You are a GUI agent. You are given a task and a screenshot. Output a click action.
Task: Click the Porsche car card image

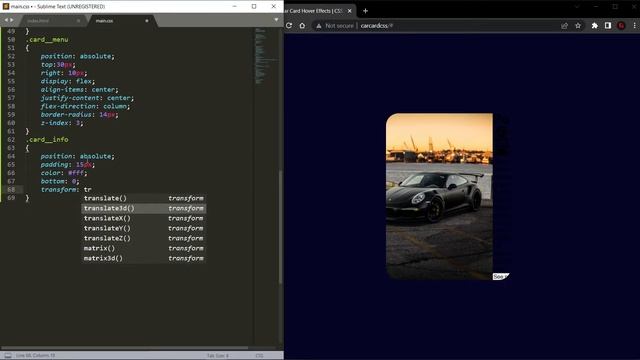439,196
